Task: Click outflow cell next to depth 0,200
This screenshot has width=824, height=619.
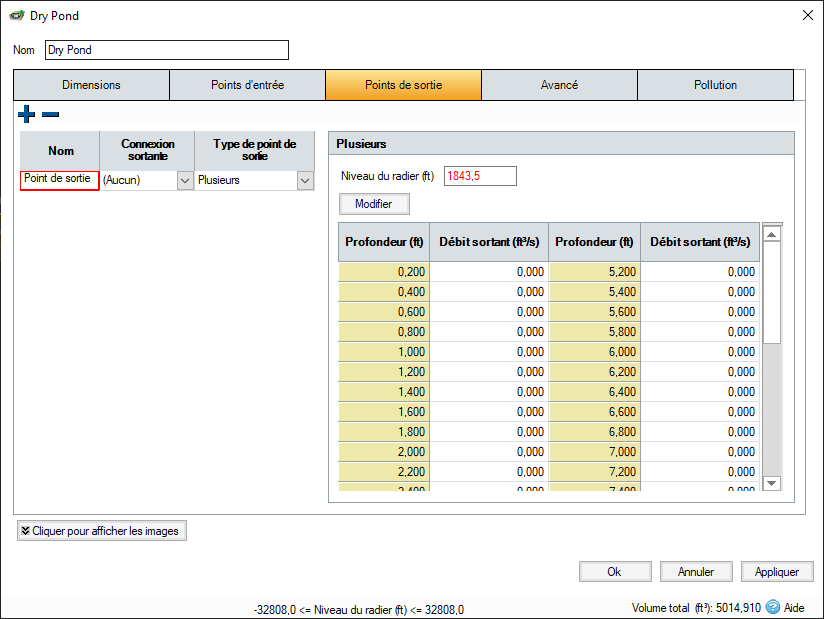Action: click(x=489, y=272)
